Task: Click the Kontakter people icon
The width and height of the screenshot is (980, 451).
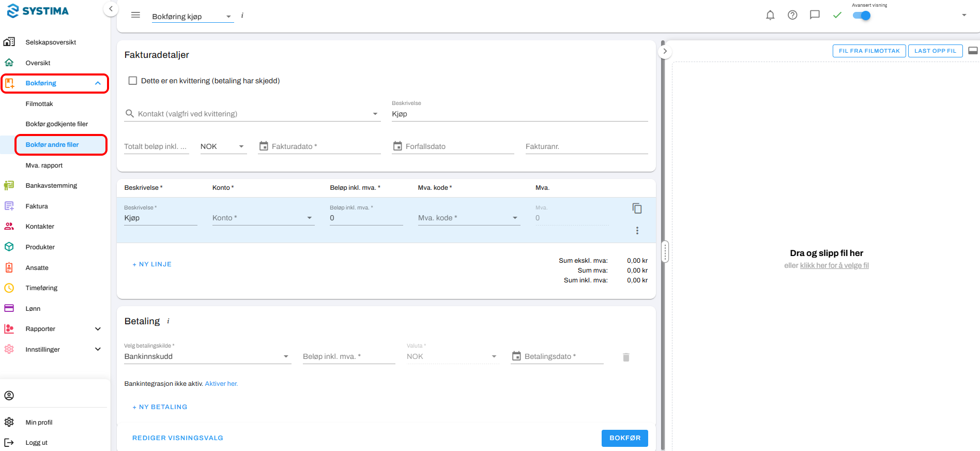Action: [x=9, y=227]
